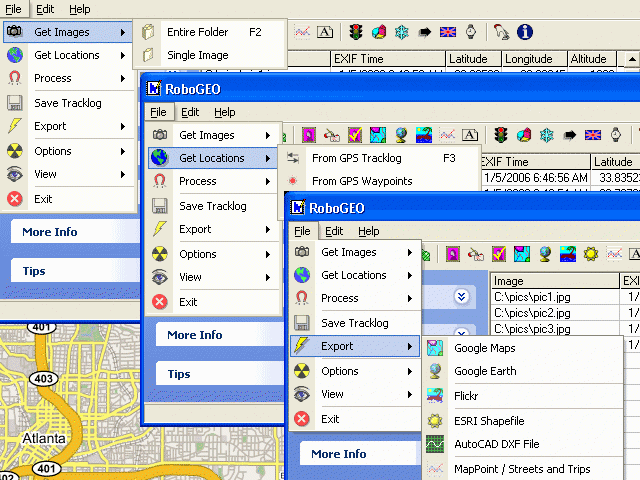The height and width of the screenshot is (480, 640).
Task: Choose Flickr in the Export submenu
Action: point(524,396)
